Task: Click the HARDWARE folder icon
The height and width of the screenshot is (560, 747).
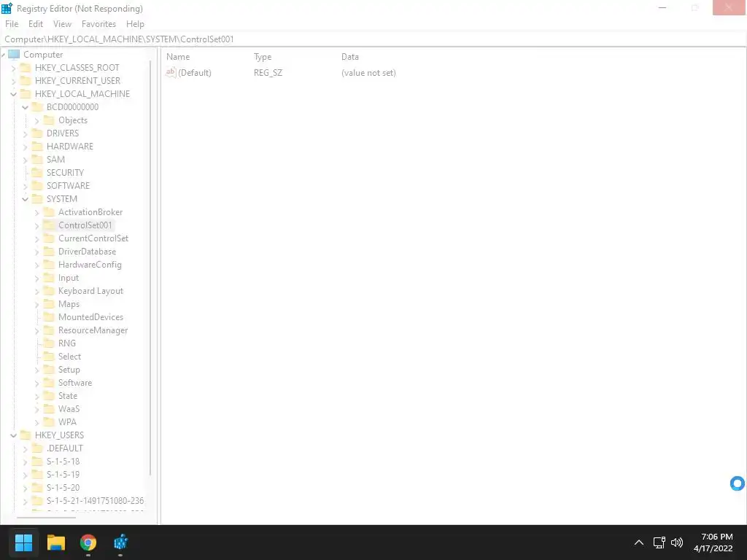Action: coord(37,146)
